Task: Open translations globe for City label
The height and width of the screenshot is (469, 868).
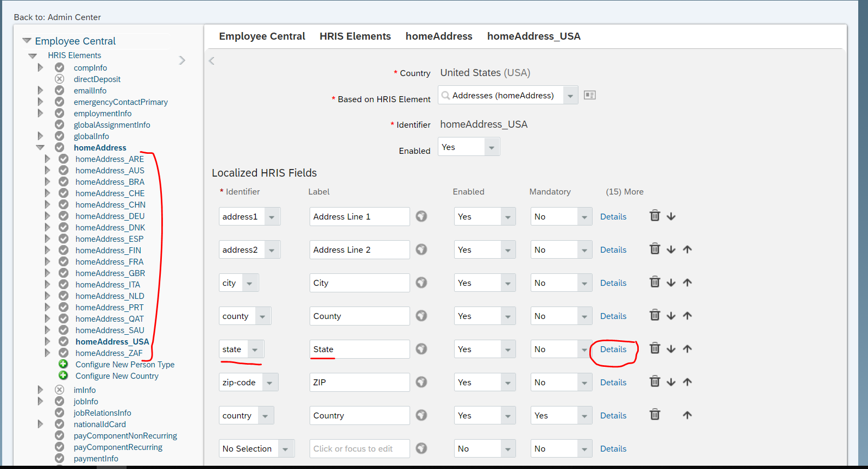Action: [x=422, y=283]
